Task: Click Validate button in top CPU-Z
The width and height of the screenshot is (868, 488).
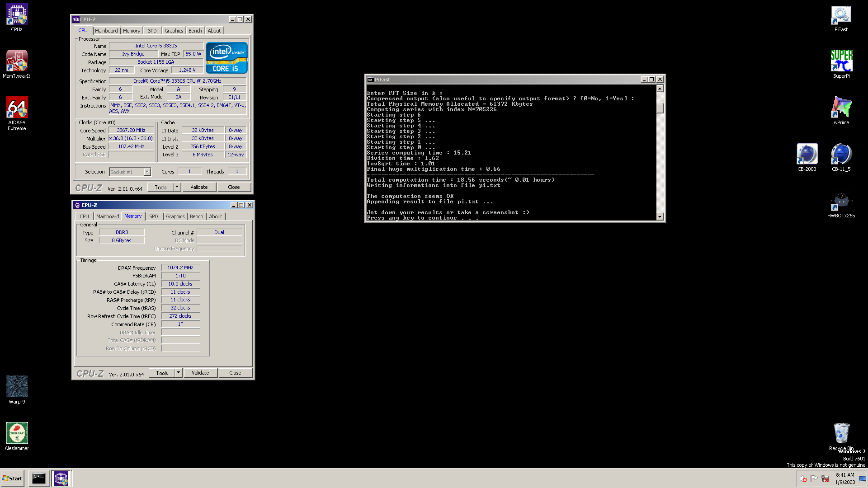Action: click(x=199, y=187)
